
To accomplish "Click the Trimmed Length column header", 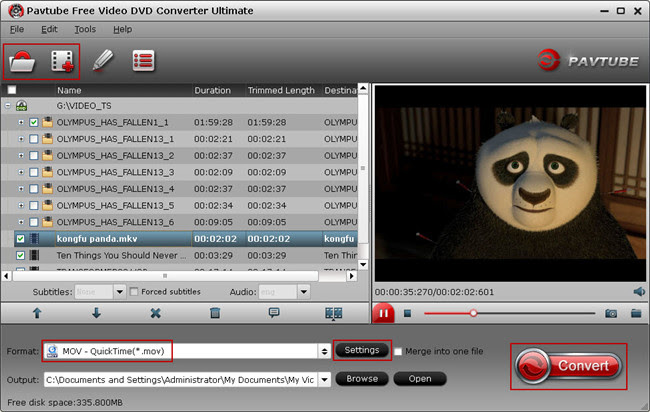I will click(283, 90).
